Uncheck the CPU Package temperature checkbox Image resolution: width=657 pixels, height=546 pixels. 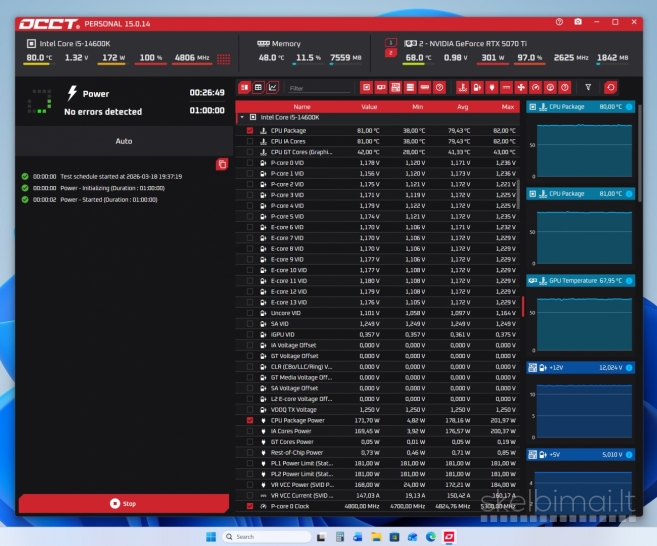point(250,130)
